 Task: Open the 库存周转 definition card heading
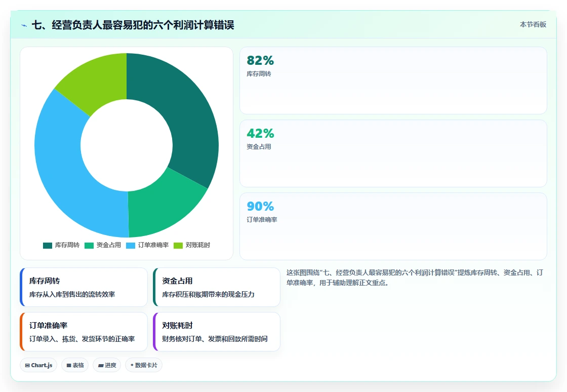click(x=45, y=281)
